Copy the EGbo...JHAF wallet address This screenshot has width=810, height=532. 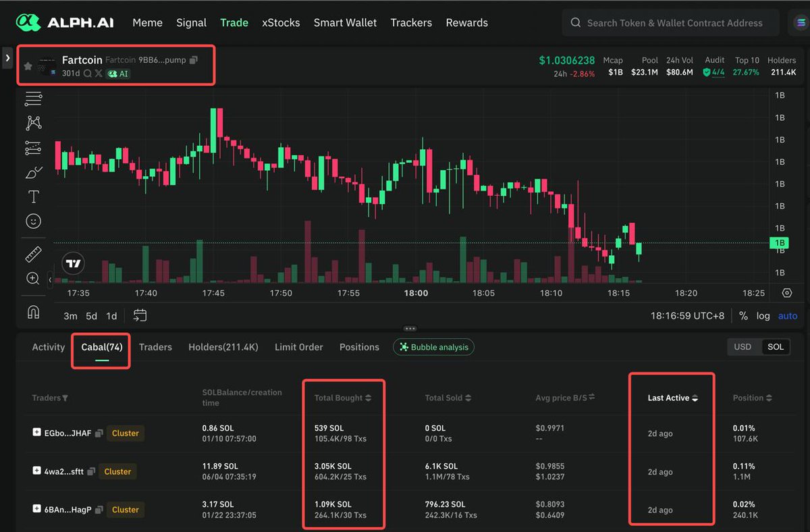coord(99,433)
